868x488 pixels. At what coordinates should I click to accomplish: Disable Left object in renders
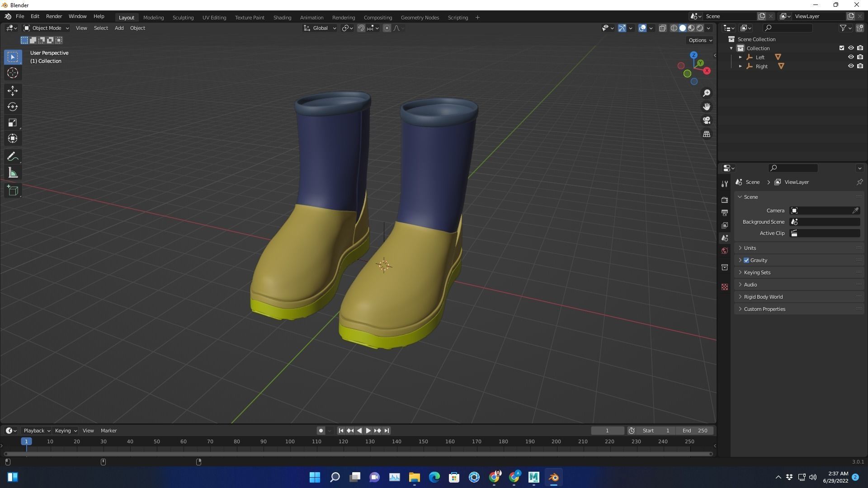coord(860,57)
